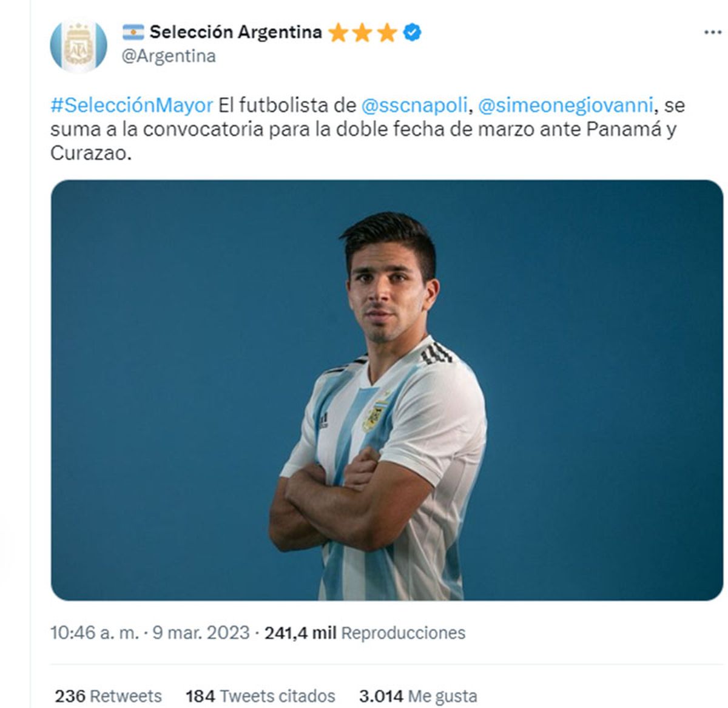
Task: Click the third gold star in name
Action: 386,32
